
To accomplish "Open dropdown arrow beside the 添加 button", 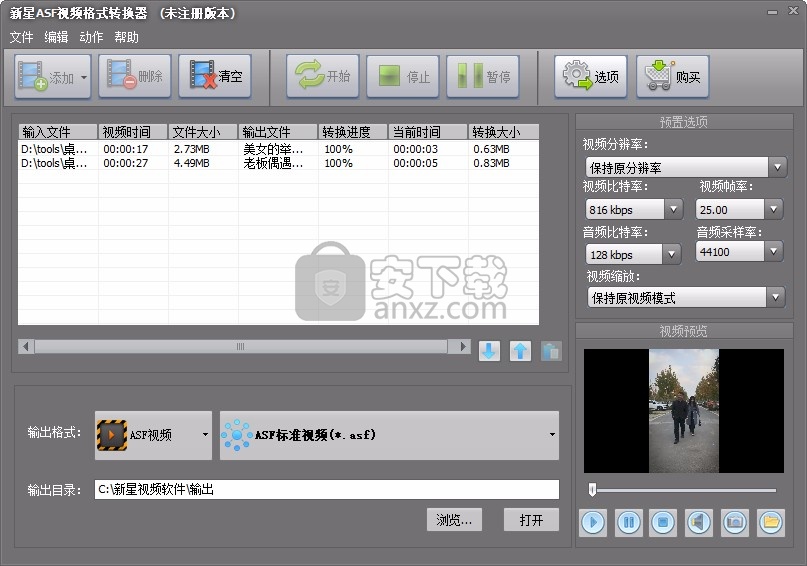I will tap(84, 77).
